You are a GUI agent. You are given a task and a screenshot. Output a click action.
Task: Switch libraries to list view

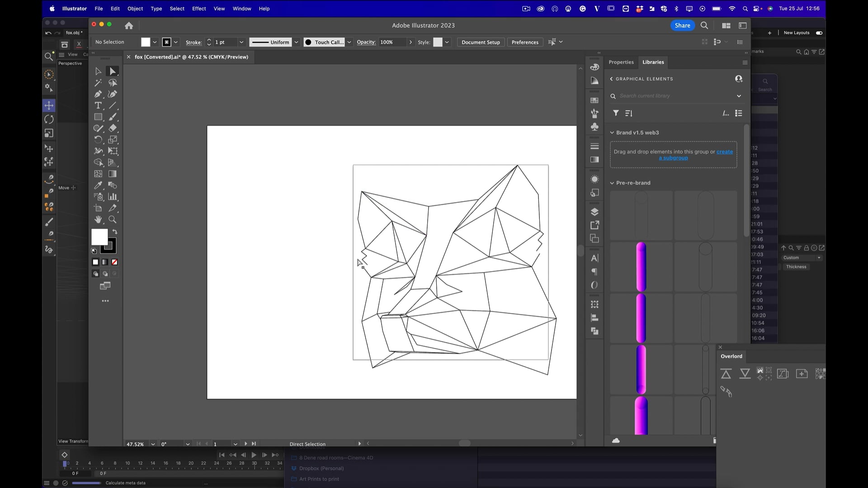point(739,113)
